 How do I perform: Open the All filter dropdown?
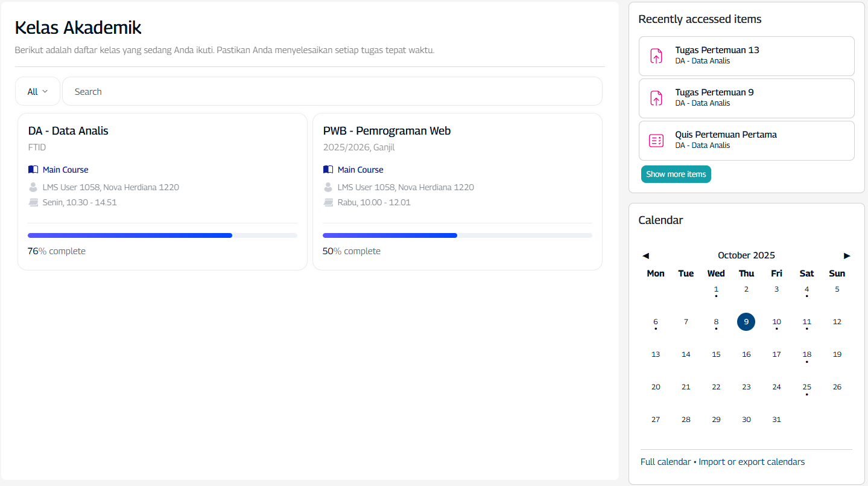[37, 92]
